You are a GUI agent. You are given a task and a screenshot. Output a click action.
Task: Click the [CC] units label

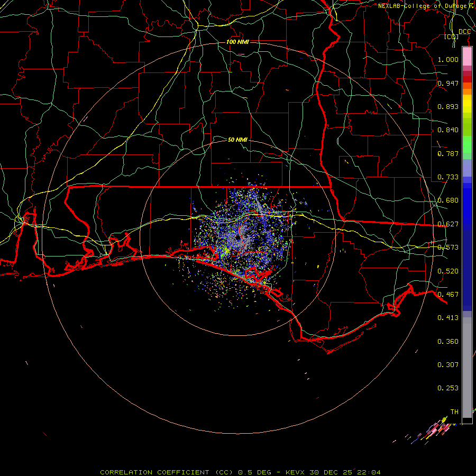click(x=452, y=37)
